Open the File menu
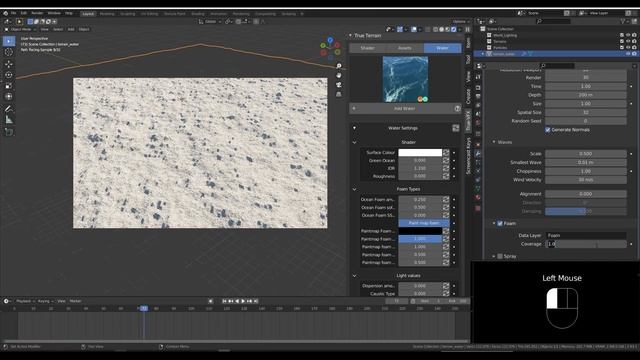Viewport: 640px width, 360px height. pos(13,13)
